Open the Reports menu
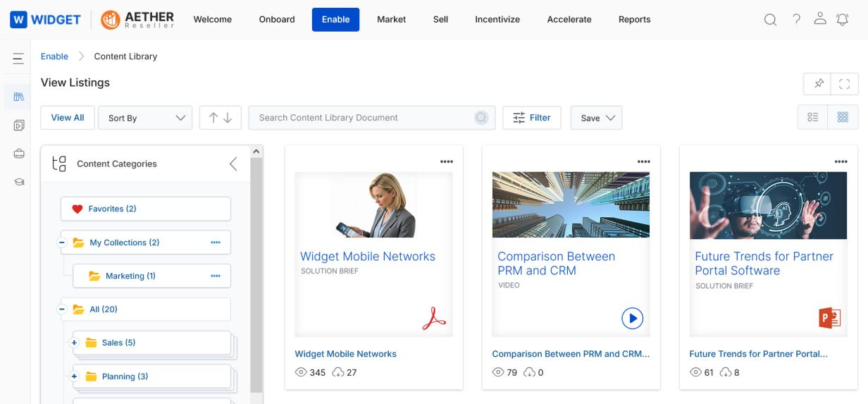The height and width of the screenshot is (404, 868). pos(634,20)
